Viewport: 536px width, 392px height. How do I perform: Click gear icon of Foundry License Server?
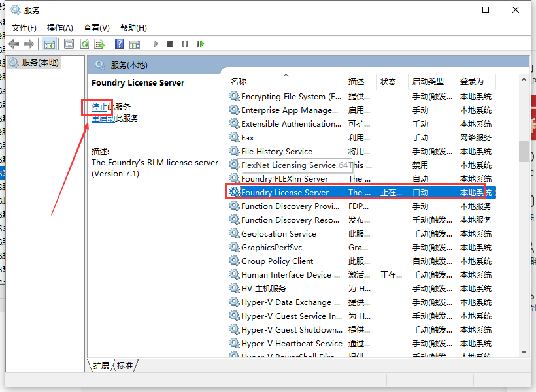tap(234, 192)
